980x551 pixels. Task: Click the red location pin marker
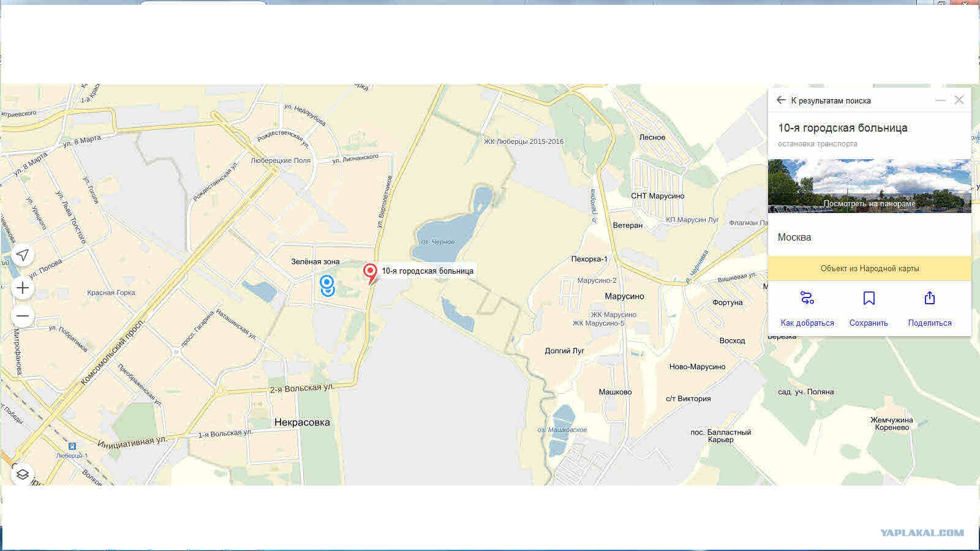tap(370, 272)
